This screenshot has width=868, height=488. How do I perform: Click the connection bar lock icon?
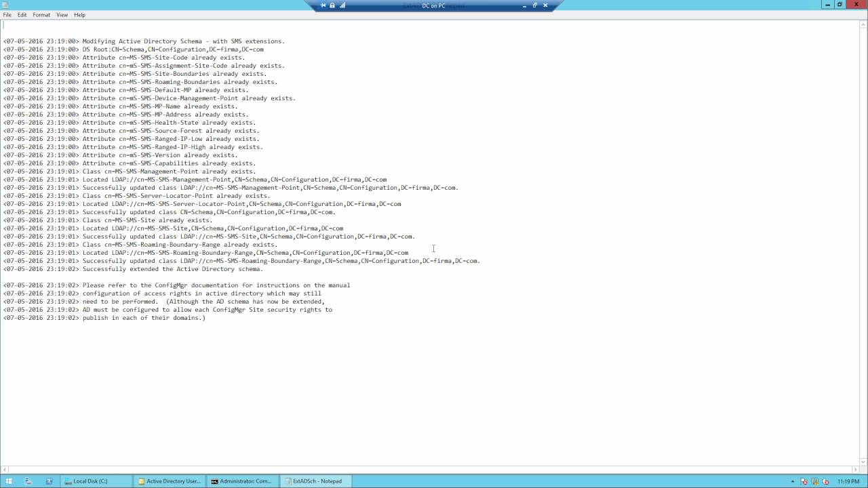(332, 5)
